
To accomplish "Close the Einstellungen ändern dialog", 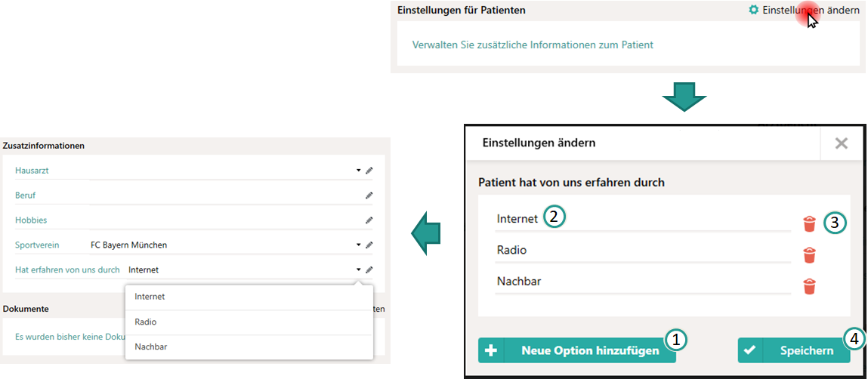I will point(841,143).
